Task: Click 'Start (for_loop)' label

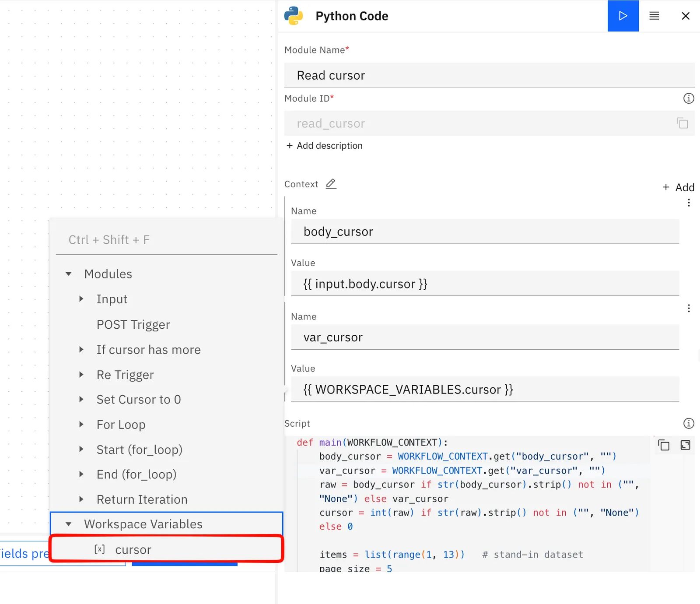Action: pyautogui.click(x=139, y=449)
